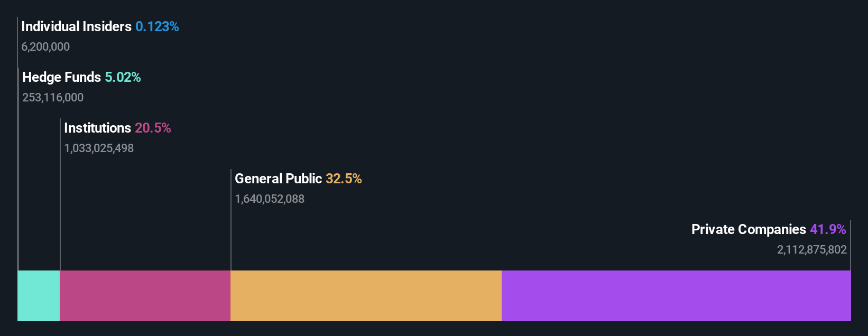
Task: Click the teal Hedge Funds bar segment
Action: [39, 296]
